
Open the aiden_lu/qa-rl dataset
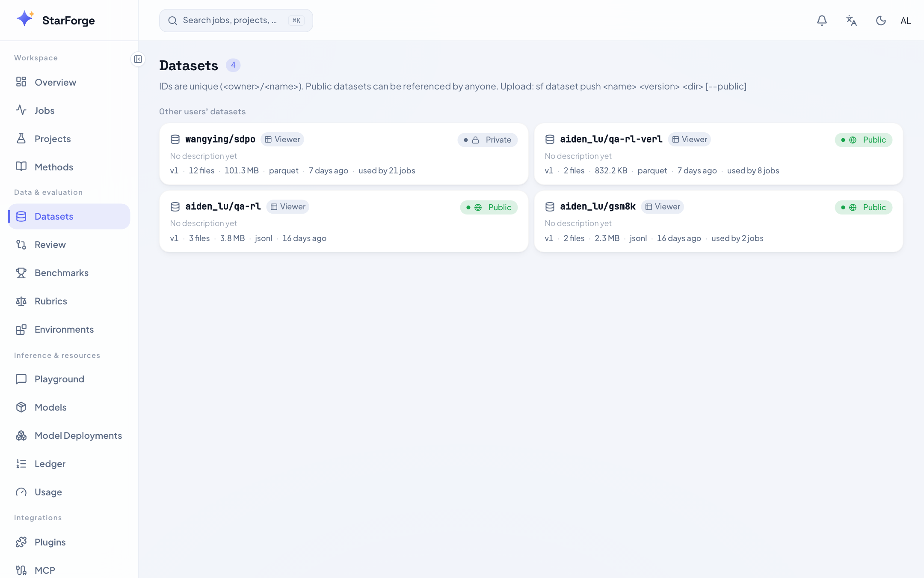click(x=223, y=206)
